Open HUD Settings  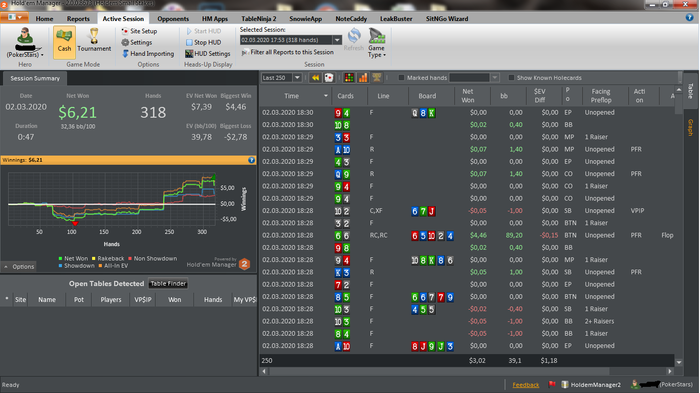[x=208, y=54]
